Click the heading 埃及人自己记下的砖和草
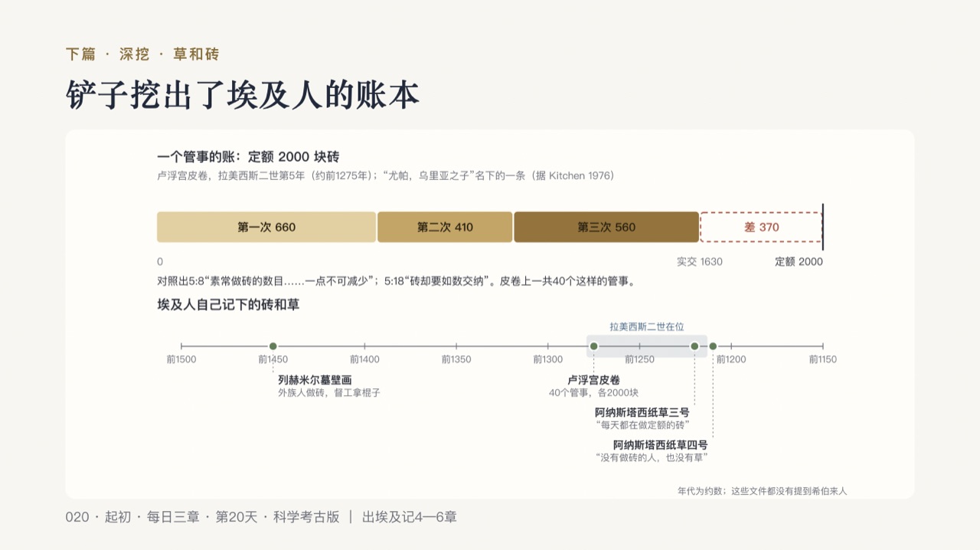 (228, 305)
